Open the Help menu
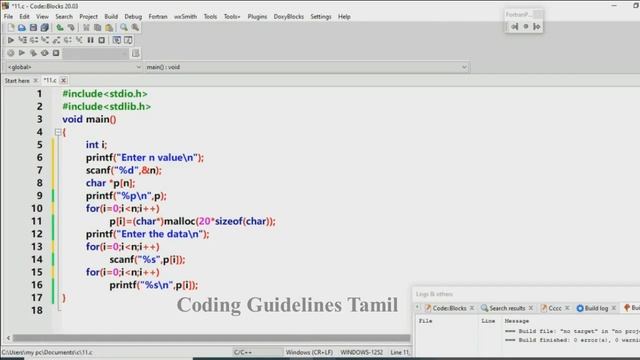The width and height of the screenshot is (640, 360). [x=344, y=17]
